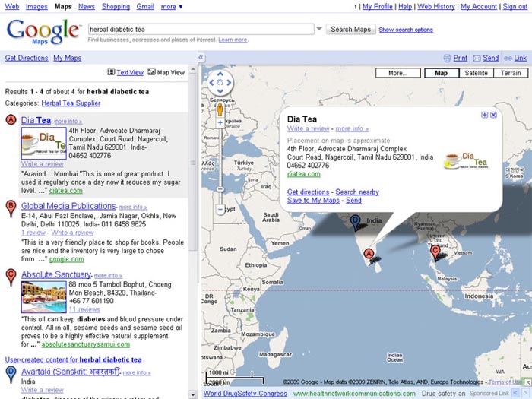The width and height of the screenshot is (532, 399).
Task: Open the Dia Tea result title link
Action: (x=36, y=120)
